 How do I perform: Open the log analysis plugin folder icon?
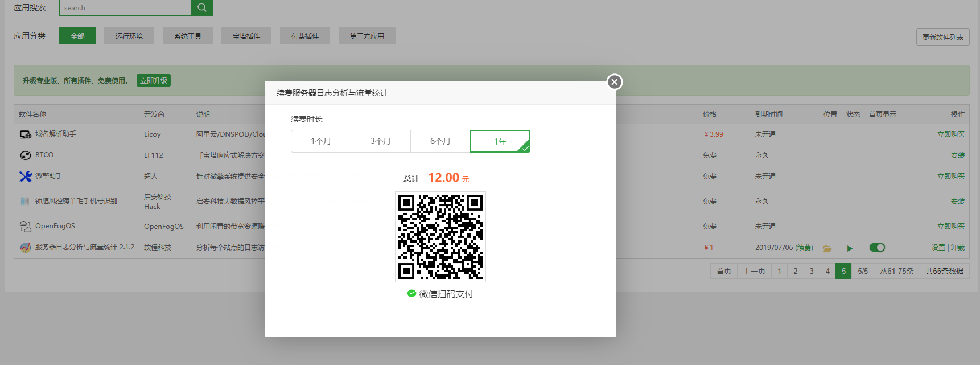click(827, 248)
